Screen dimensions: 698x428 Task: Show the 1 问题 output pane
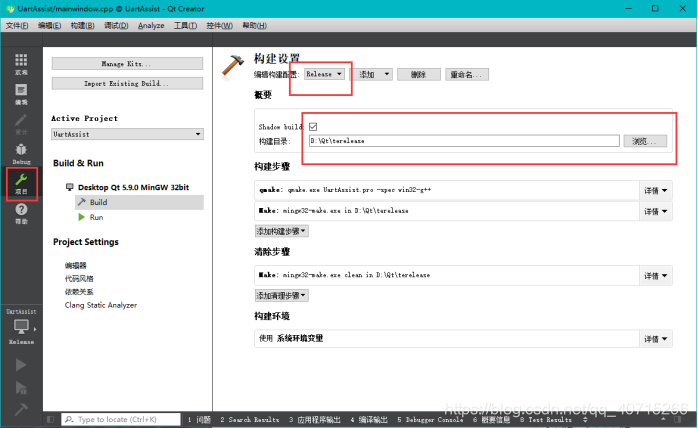[199, 420]
